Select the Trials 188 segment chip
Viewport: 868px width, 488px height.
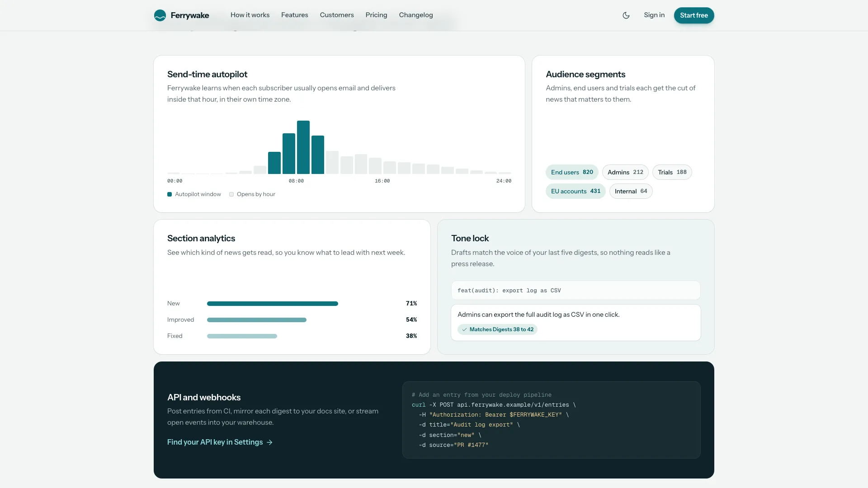[x=672, y=172]
